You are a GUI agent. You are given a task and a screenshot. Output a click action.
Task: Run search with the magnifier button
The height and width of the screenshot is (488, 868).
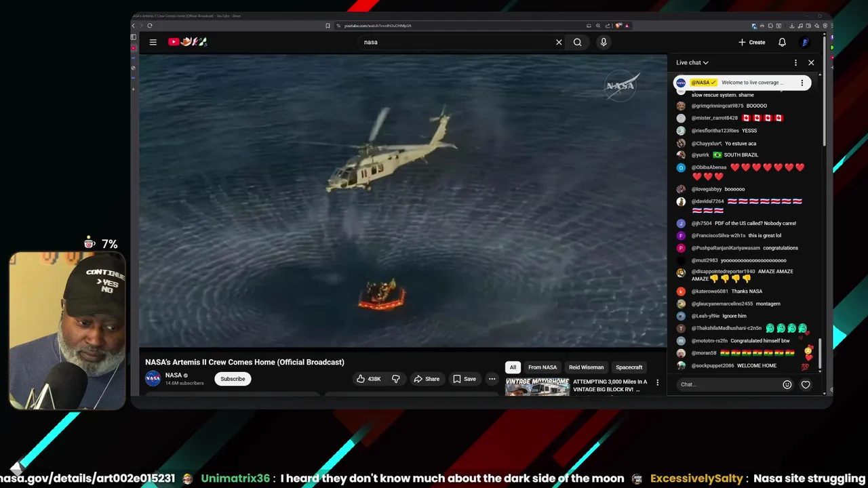[578, 42]
